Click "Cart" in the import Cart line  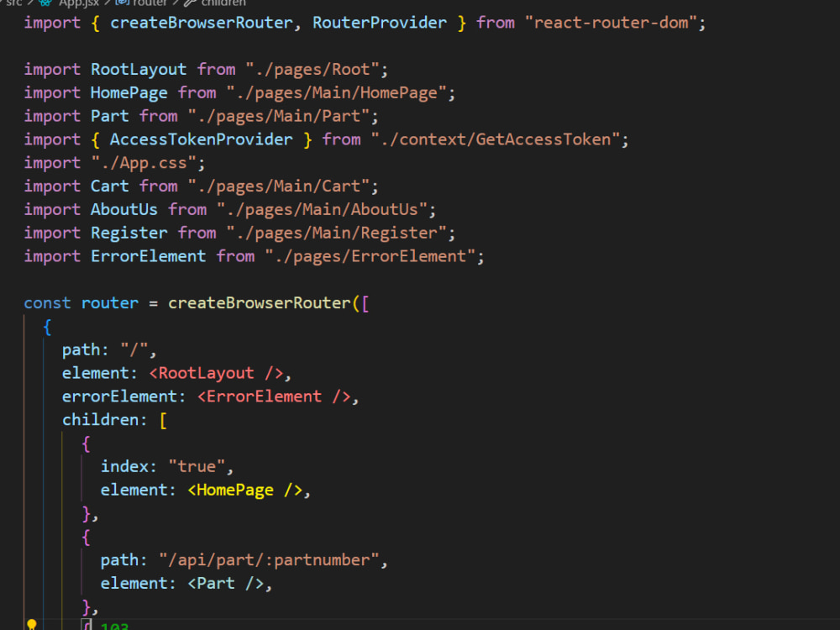(x=110, y=186)
